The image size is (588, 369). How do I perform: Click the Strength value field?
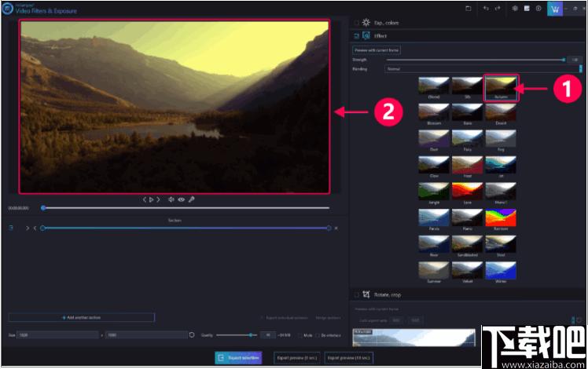tap(575, 60)
